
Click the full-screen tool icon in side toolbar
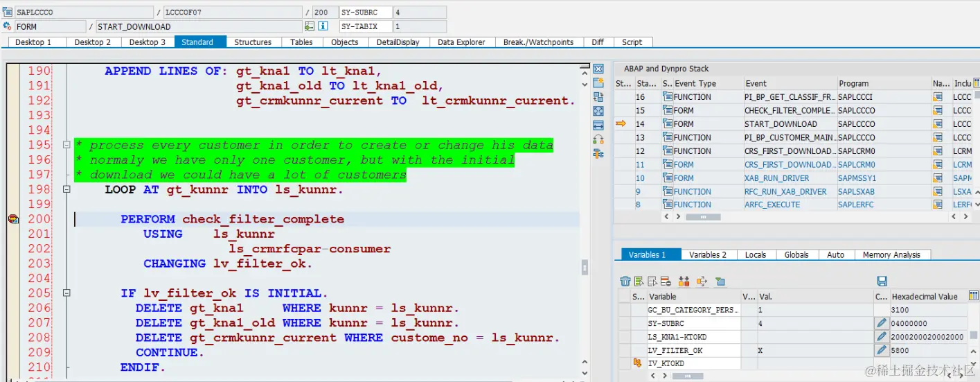[598, 111]
